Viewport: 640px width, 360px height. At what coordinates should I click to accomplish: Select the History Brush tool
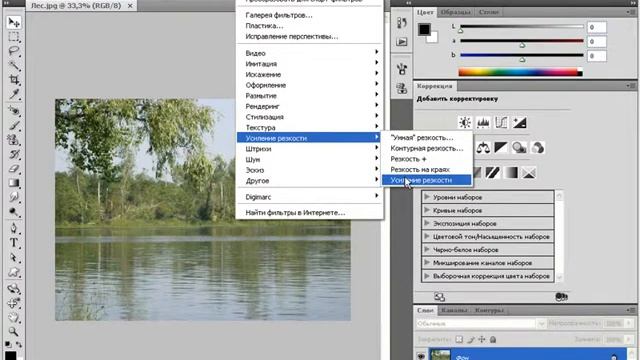[13, 154]
